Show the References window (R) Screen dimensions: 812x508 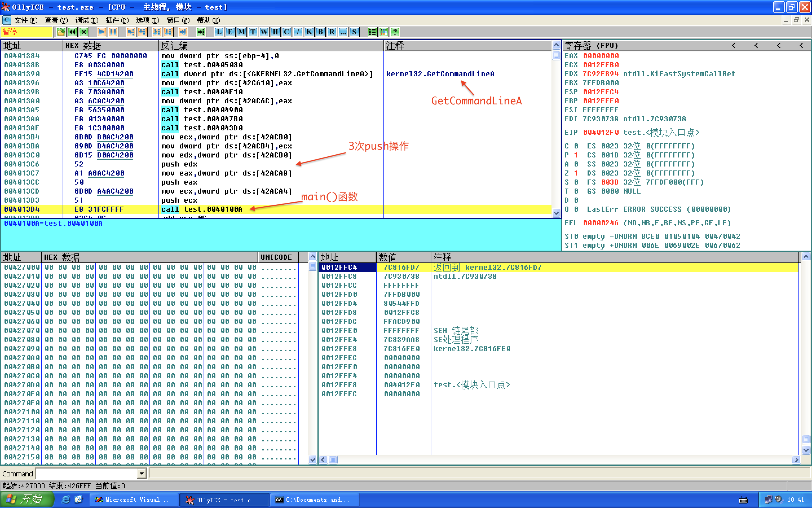[332, 32]
